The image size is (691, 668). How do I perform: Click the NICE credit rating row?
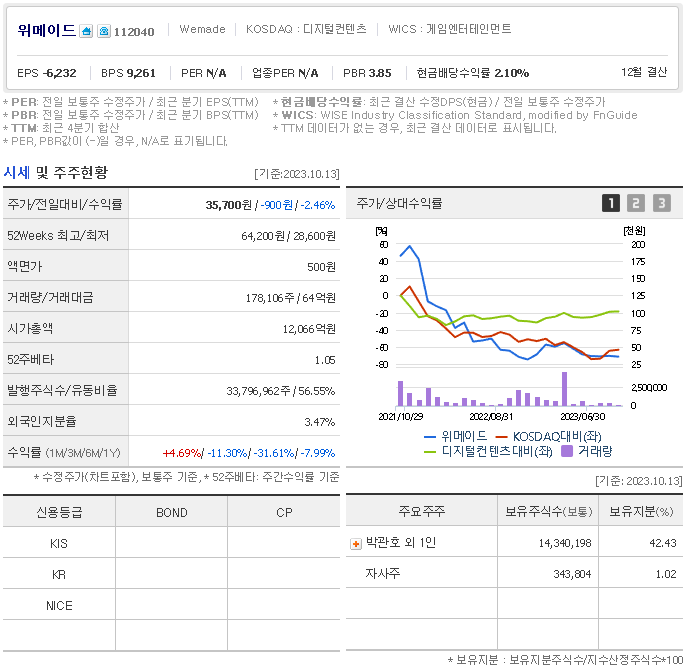[171, 605]
